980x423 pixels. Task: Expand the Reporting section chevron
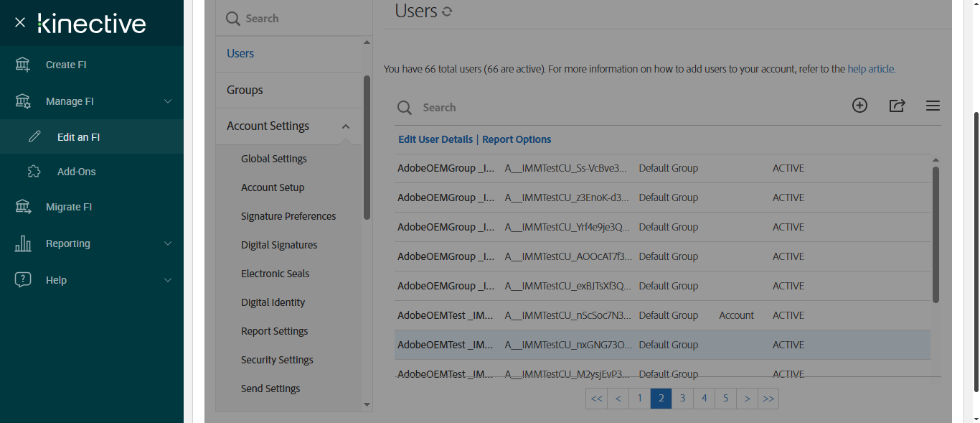[168, 243]
